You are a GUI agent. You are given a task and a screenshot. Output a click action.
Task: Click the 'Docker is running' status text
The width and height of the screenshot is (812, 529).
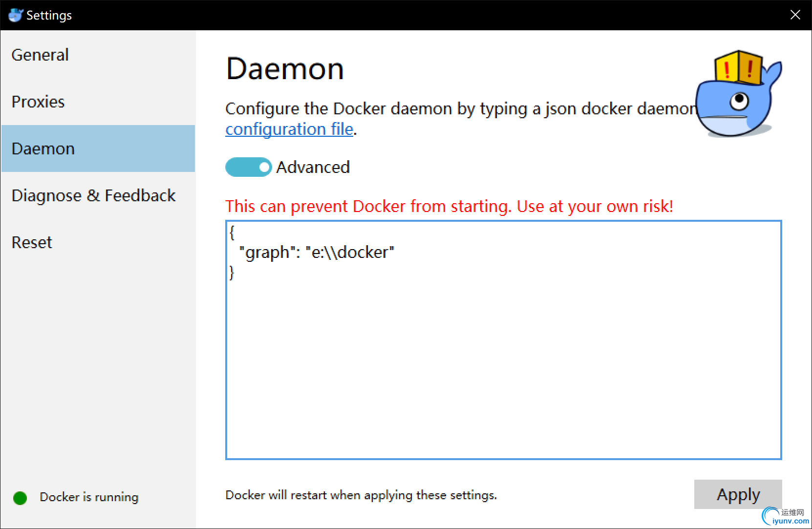pyautogui.click(x=89, y=497)
